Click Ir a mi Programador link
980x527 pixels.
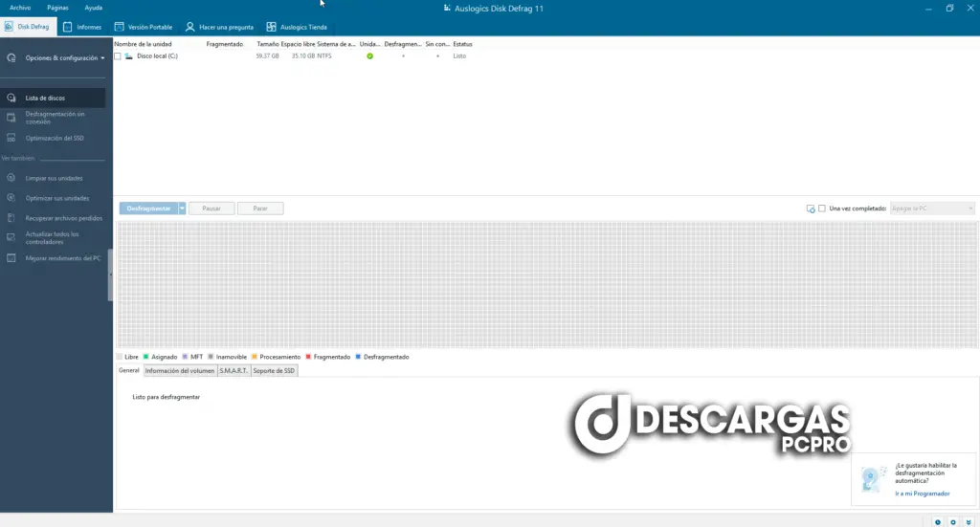click(x=922, y=494)
